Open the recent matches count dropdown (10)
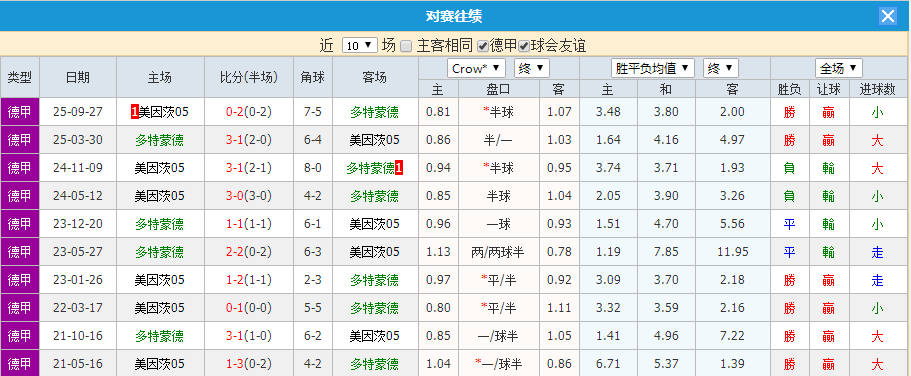 [x=360, y=46]
